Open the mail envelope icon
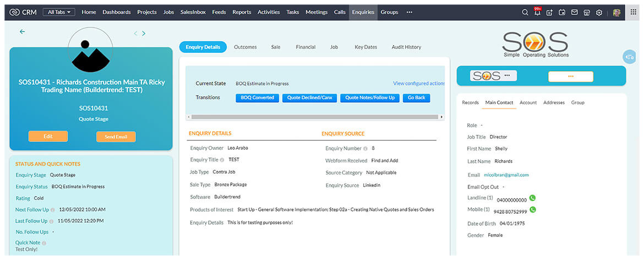 tap(575, 12)
